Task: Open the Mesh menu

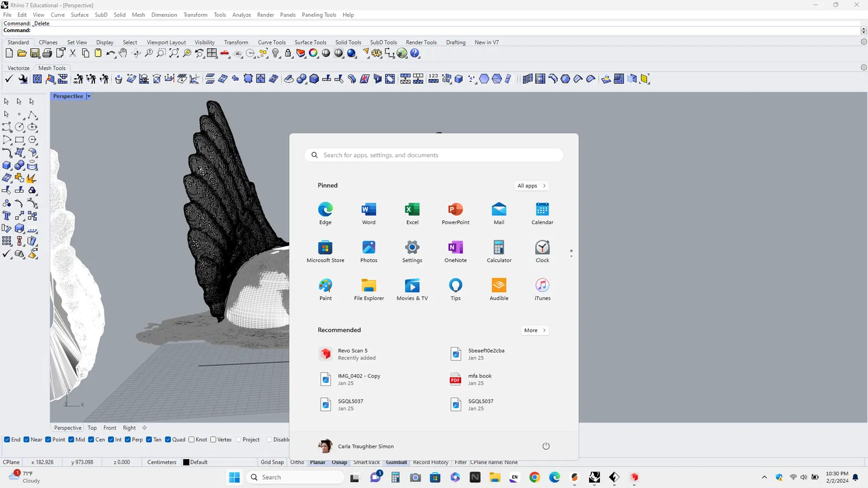Action: (x=138, y=15)
